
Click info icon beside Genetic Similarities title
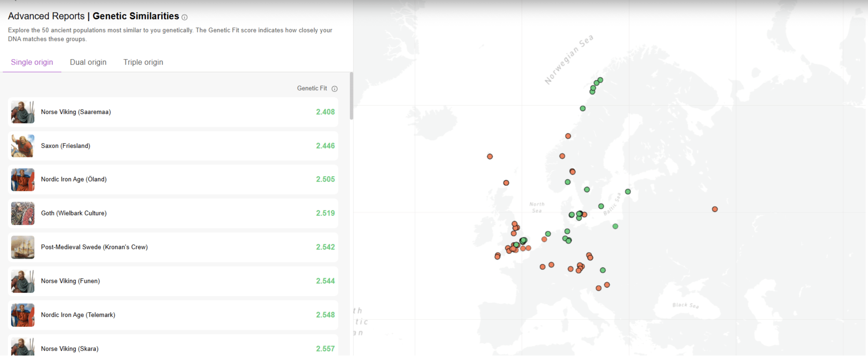[x=184, y=17]
